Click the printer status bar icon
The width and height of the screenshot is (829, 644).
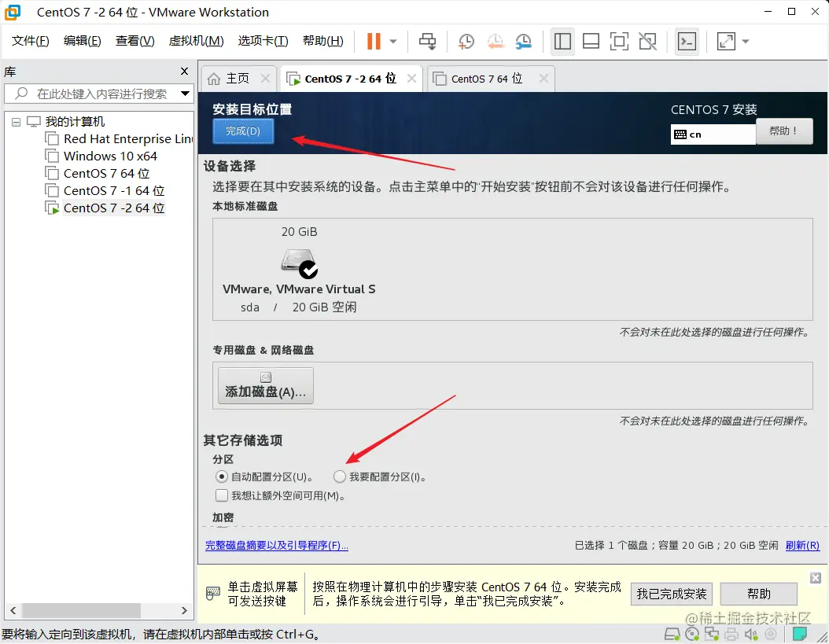731,634
